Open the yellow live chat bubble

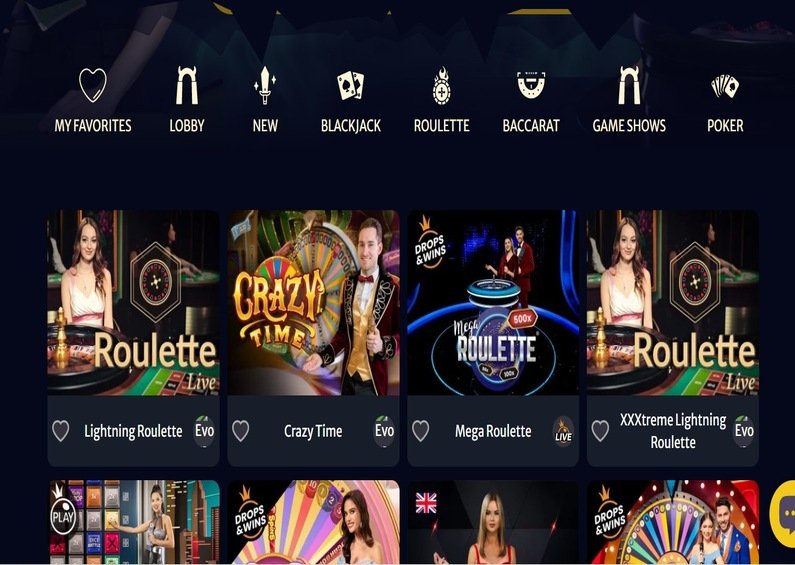[x=784, y=514]
